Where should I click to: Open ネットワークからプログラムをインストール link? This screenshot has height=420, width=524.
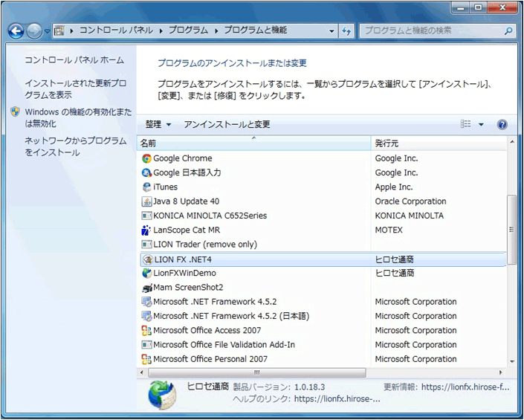tap(76, 146)
